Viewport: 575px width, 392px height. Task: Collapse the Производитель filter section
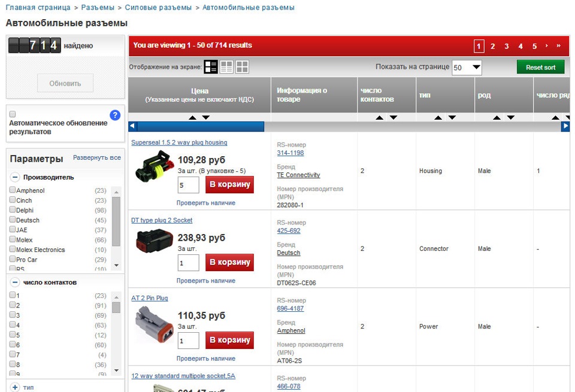[x=15, y=177]
